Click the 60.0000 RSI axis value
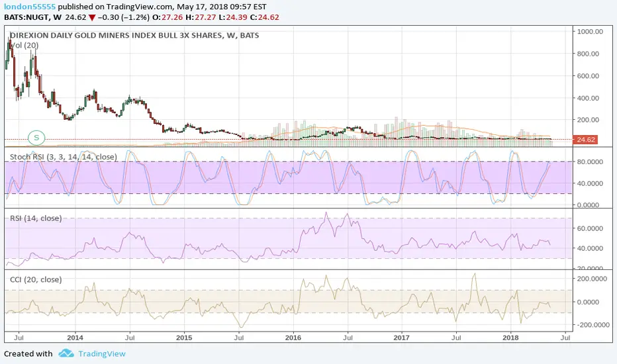617x364 pixels. [590, 228]
